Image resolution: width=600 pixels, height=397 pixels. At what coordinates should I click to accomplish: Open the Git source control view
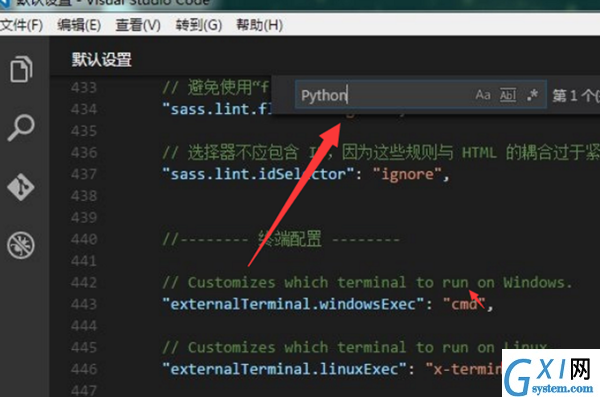tap(21, 187)
